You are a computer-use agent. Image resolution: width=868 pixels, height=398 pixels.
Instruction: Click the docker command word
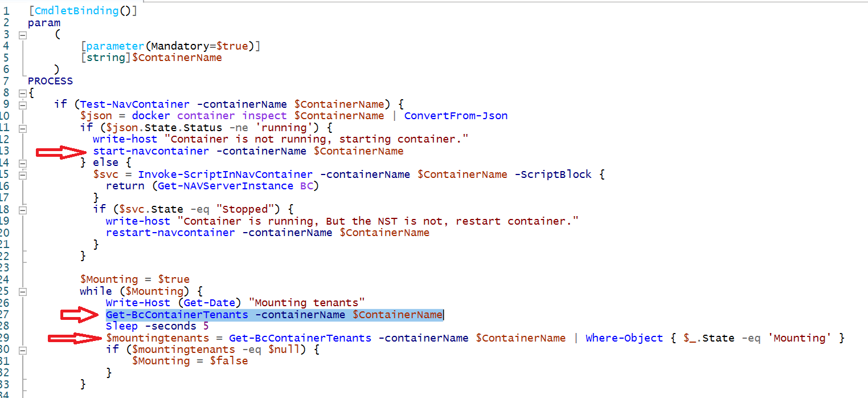pos(151,116)
